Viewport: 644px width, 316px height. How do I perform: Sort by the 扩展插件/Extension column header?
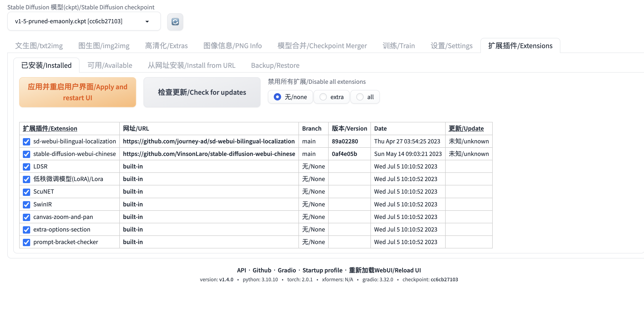(50, 128)
